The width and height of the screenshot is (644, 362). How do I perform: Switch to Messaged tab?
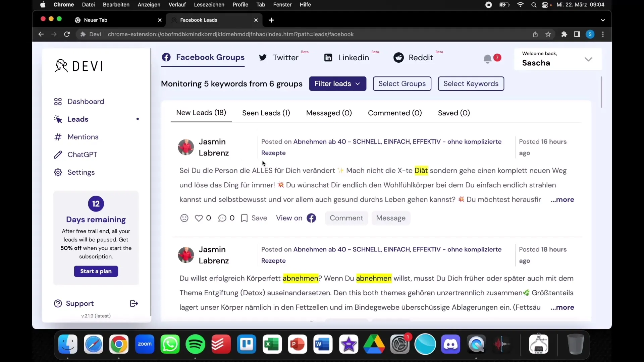329,112
